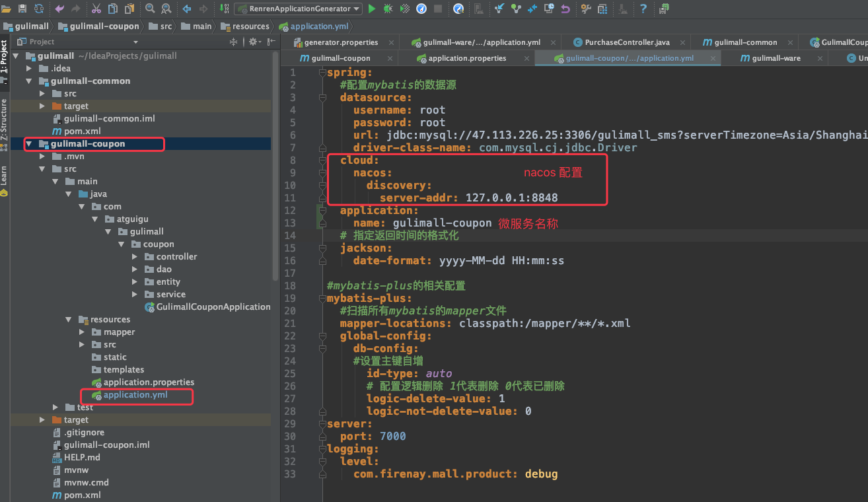868x502 pixels.
Task: Hide the Project panel with its hide icon
Action: pos(271,42)
